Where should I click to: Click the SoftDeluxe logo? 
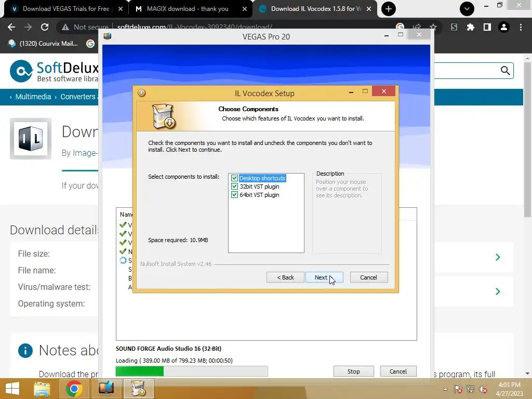(54, 71)
